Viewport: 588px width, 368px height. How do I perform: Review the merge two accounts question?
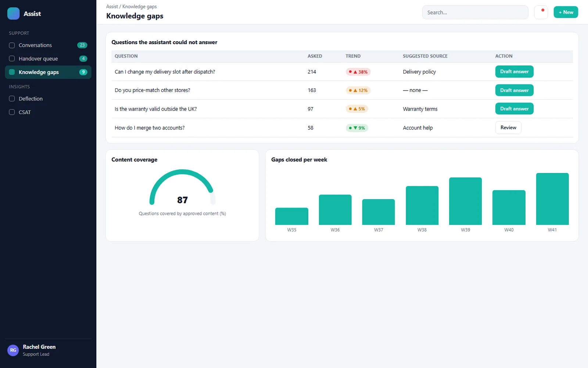508,127
